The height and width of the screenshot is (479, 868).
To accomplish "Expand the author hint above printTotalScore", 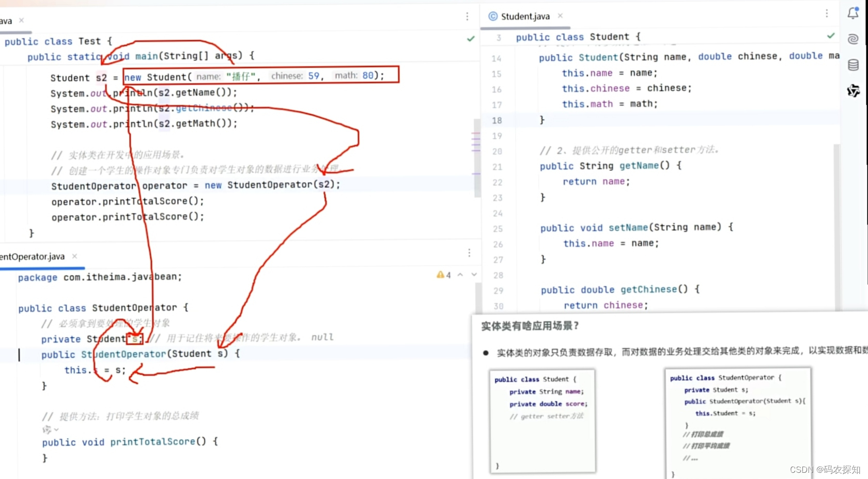I will pos(50,429).
